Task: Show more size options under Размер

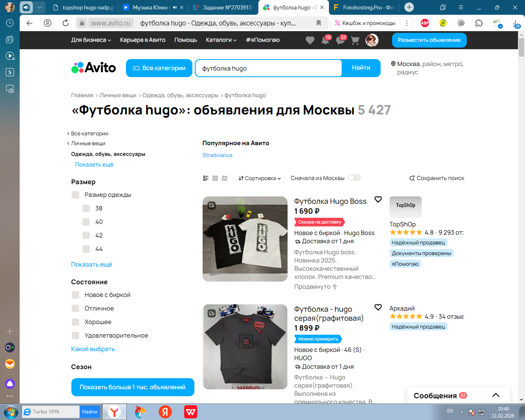Action: point(91,265)
